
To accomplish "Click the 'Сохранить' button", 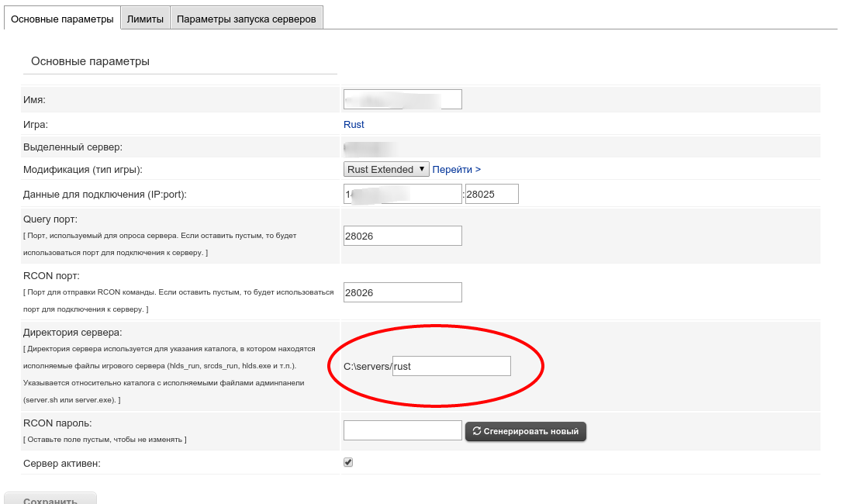I will pyautogui.click(x=50, y=500).
